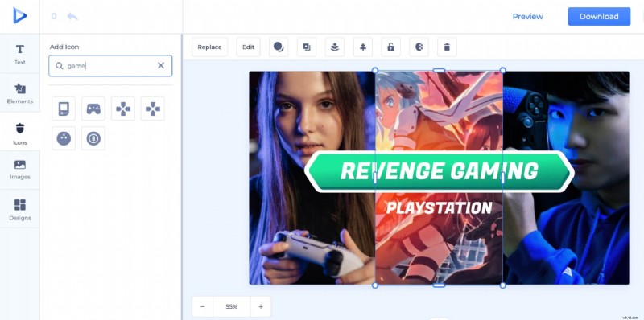Clear the icon search with the X

tap(161, 66)
